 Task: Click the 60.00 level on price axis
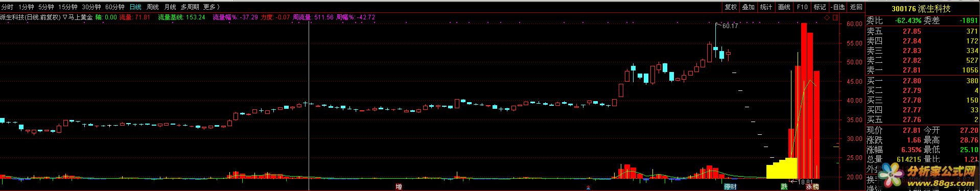(854, 24)
